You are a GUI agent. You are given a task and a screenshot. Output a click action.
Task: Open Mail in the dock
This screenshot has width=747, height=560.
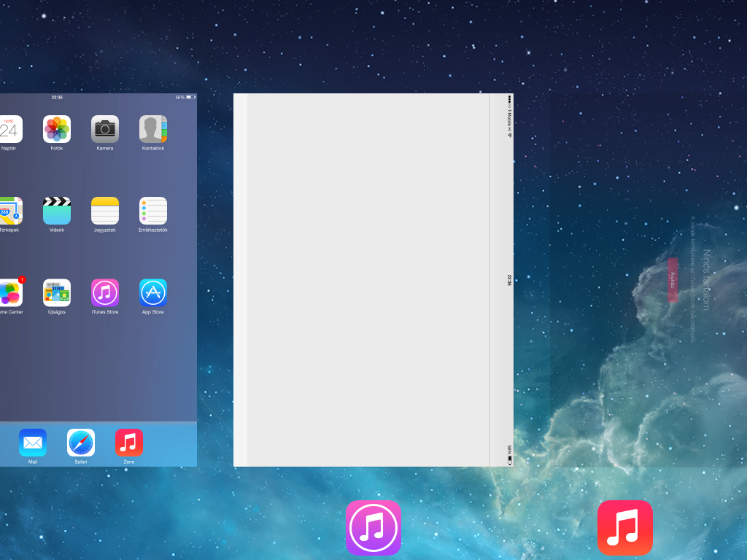(x=33, y=443)
